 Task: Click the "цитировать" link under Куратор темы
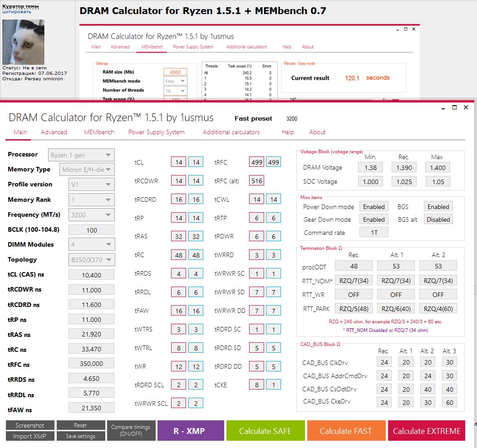[16, 11]
